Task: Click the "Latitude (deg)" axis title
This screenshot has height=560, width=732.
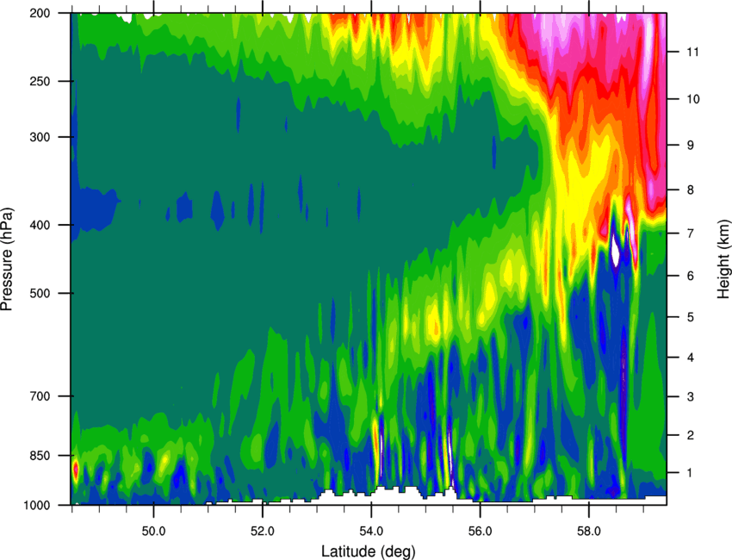Action: coord(368,551)
